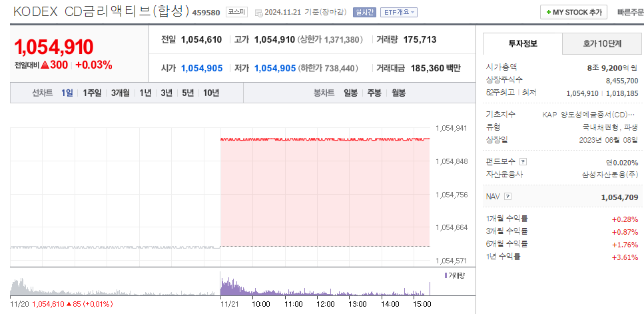Click the 1년 수익률 +3.61% value

pos(626,258)
